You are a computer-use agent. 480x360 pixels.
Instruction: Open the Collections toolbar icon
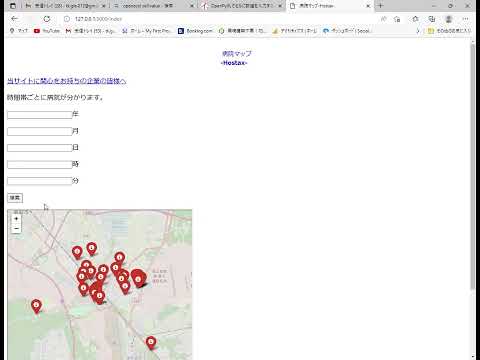pyautogui.click(x=432, y=19)
